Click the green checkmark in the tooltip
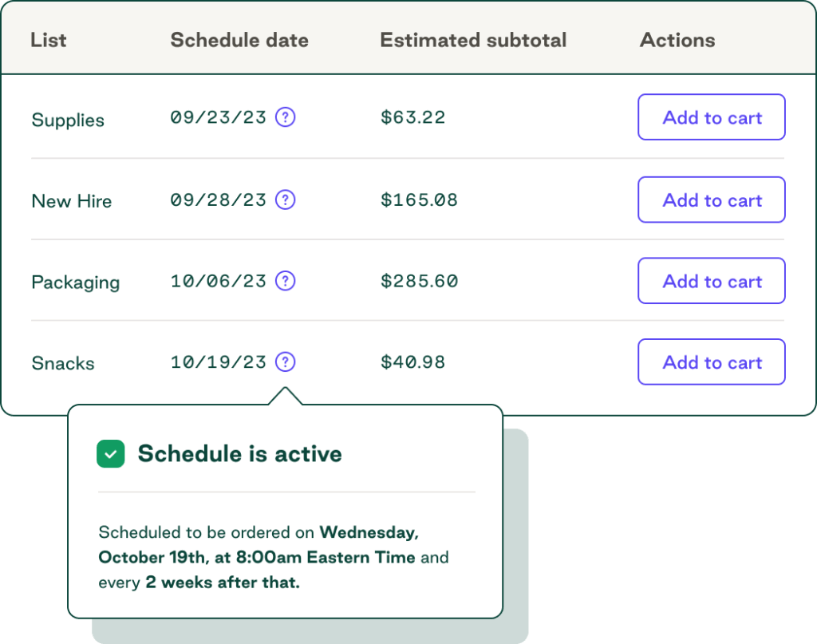The image size is (817, 644). click(x=111, y=453)
